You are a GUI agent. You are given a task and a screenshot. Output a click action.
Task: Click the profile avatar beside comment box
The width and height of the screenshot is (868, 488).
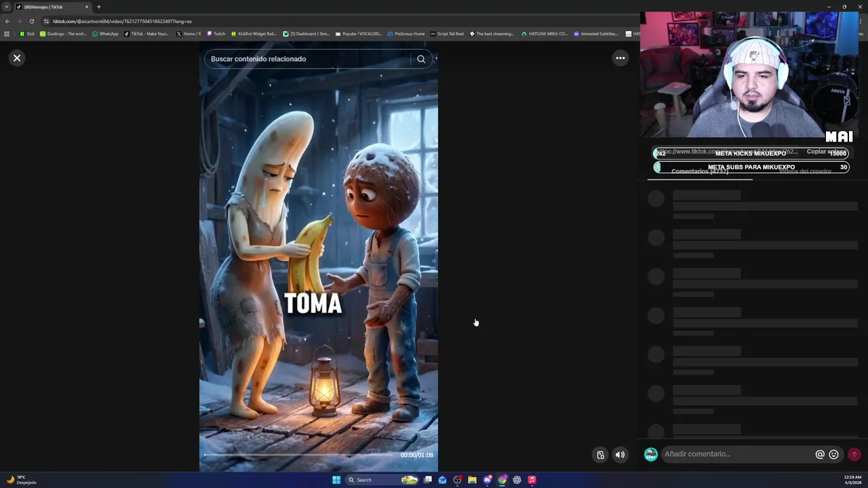[x=651, y=454]
